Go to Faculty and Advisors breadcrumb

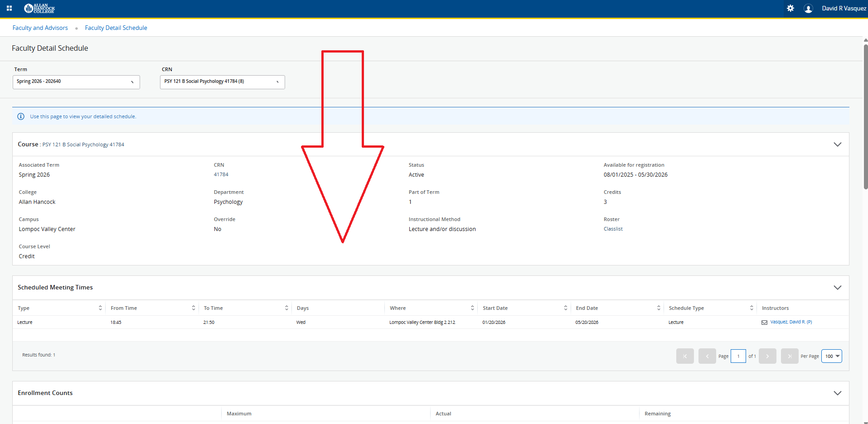40,28
